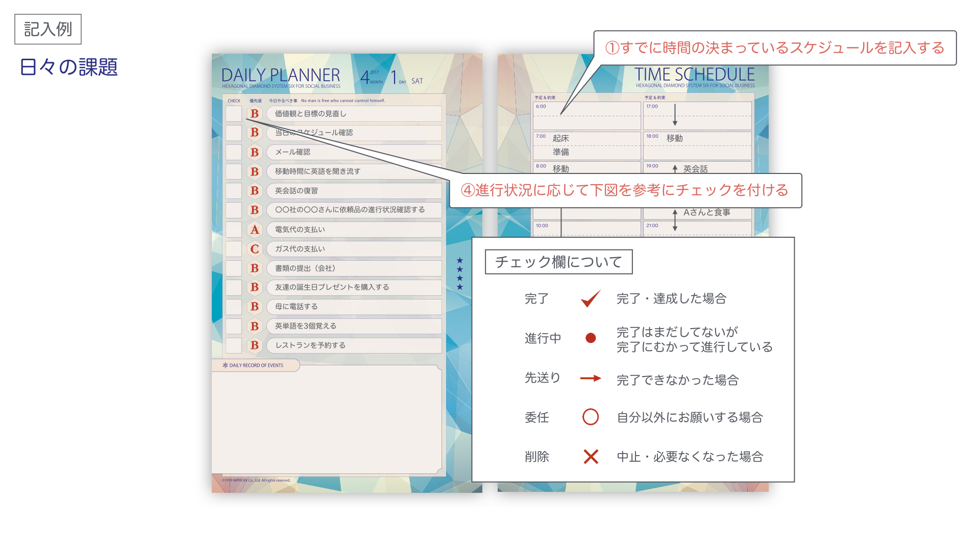Click the star icon next to DAILY RECORD OF EVENTS
The image size is (980, 551).
(225, 365)
